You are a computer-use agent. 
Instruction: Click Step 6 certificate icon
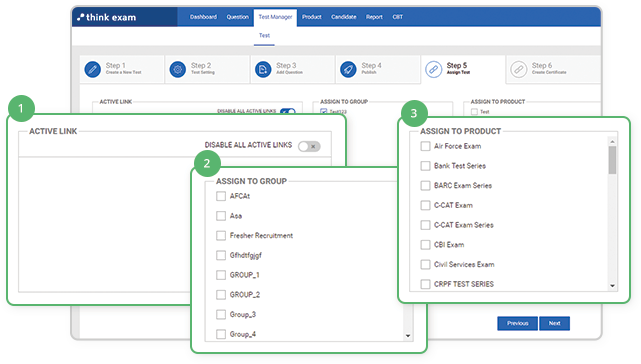pyautogui.click(x=519, y=69)
